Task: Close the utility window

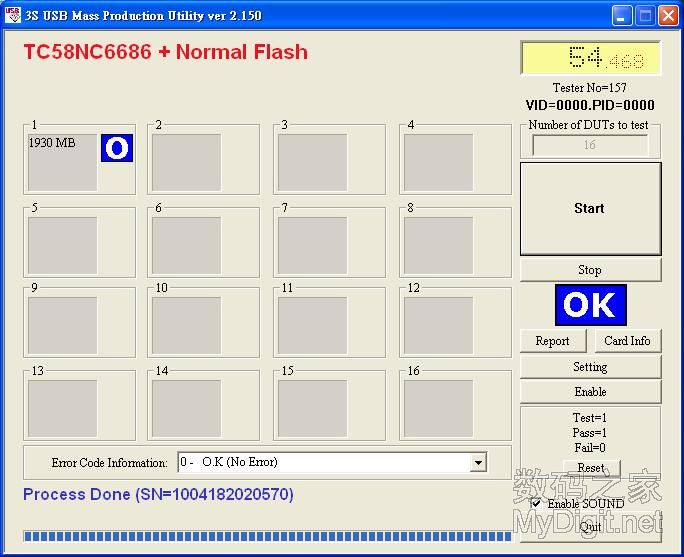Action: pyautogui.click(x=668, y=16)
